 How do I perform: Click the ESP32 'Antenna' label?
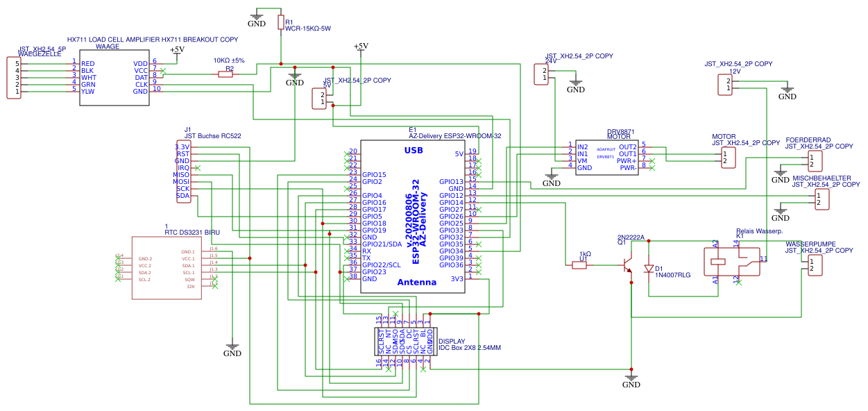(417, 283)
